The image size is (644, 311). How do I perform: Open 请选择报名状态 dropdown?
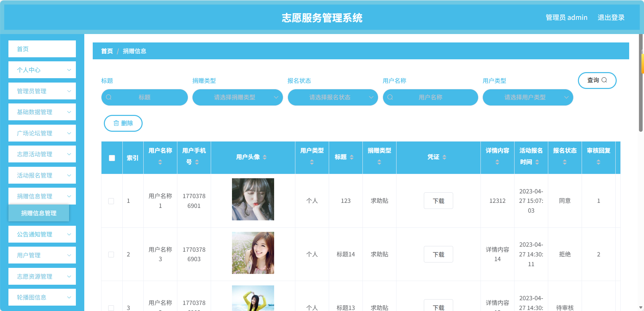[x=333, y=97]
